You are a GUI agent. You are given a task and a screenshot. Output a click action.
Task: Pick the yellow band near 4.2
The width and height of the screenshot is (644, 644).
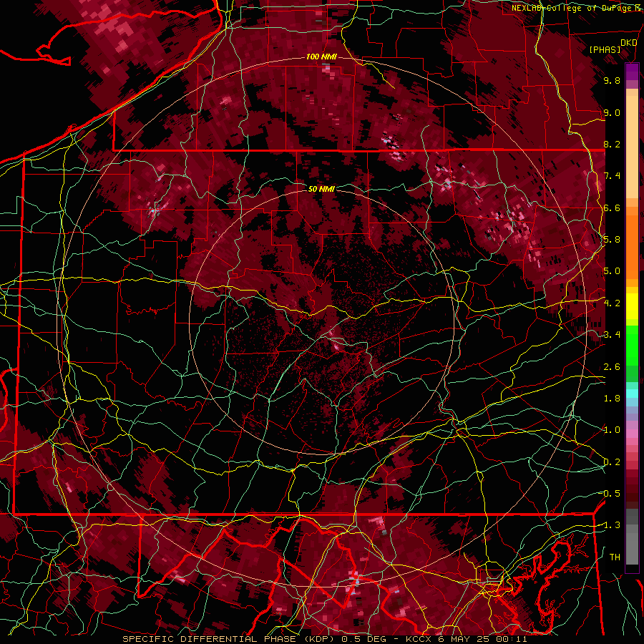point(632,306)
